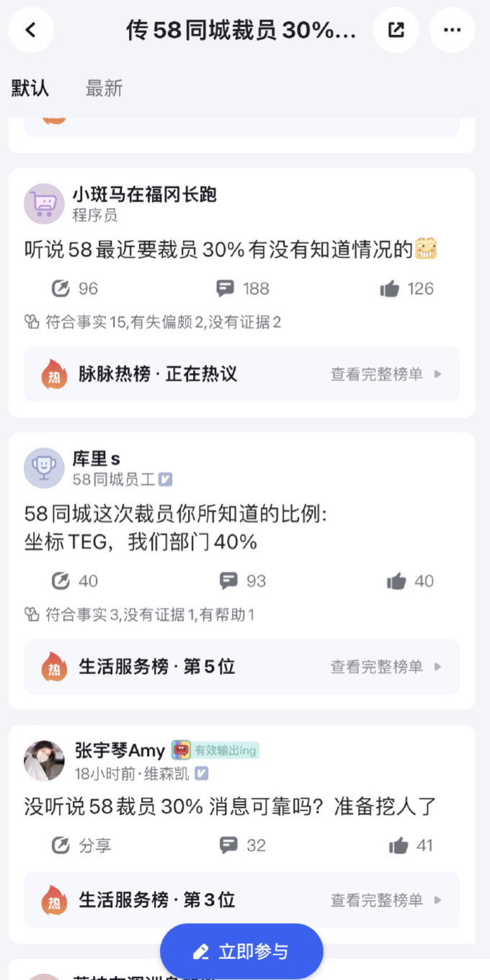Open 小斑马在福冈长跑's avatar
Screen dimensions: 490x980
(x=44, y=204)
